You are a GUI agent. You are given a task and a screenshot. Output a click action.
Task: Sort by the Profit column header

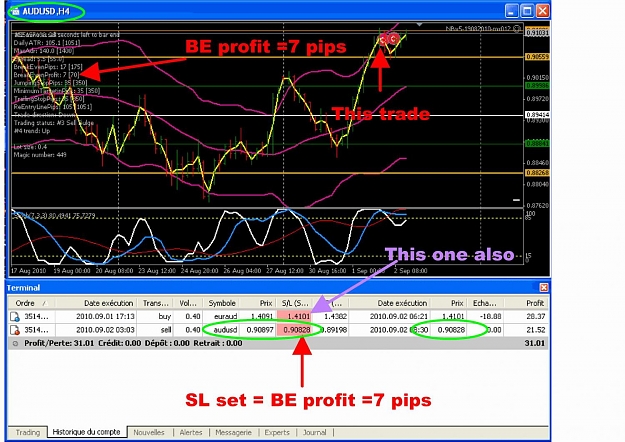(x=526, y=303)
